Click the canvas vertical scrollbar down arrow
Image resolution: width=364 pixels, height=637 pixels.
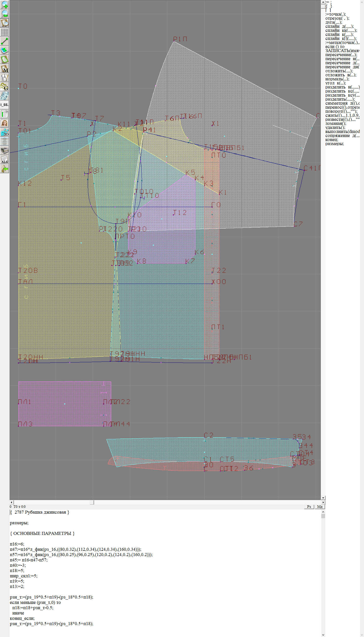(323, 498)
